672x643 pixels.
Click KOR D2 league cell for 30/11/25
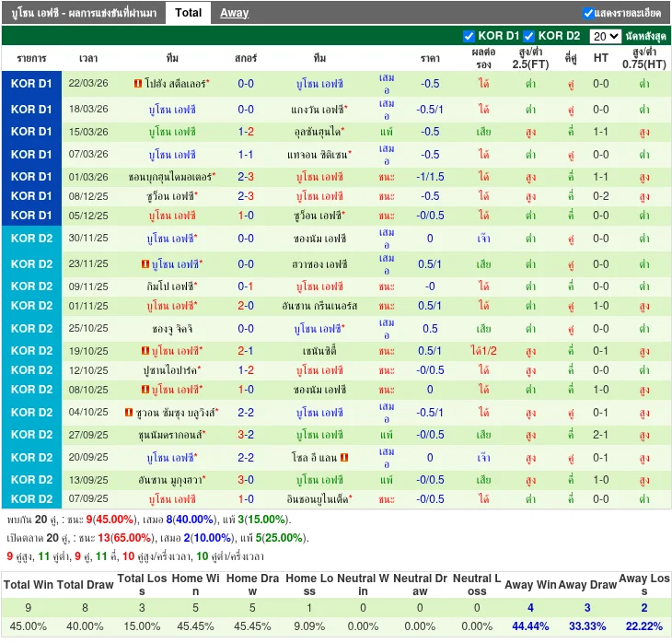[x=32, y=239]
